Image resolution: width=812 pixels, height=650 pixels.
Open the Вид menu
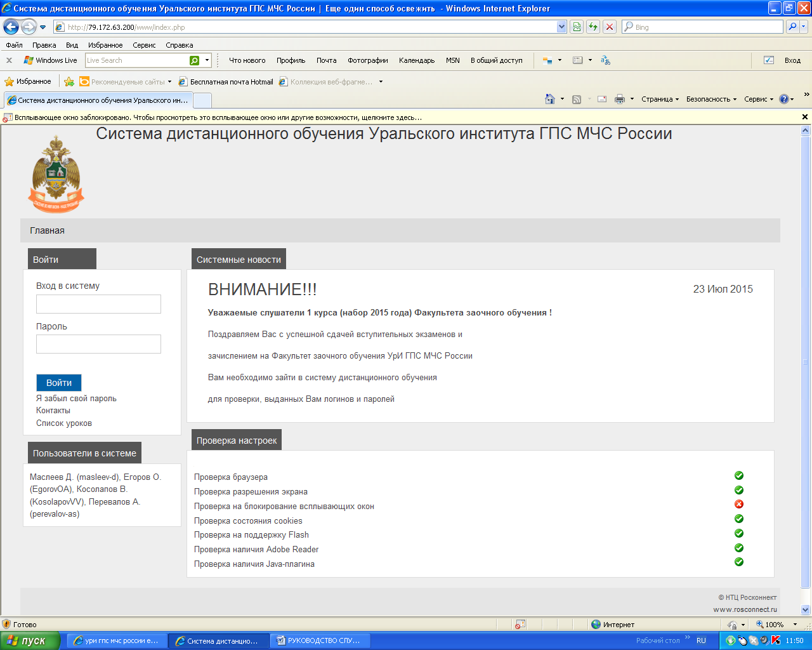[x=72, y=45]
